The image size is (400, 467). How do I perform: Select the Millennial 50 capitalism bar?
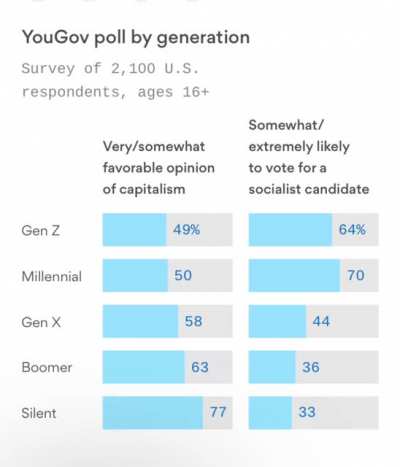167,275
